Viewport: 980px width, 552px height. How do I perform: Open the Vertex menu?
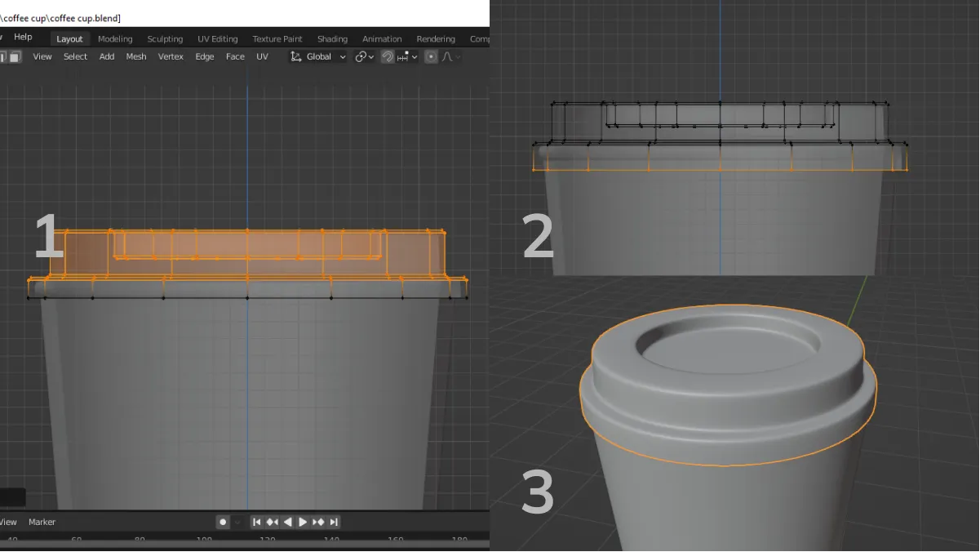click(171, 57)
